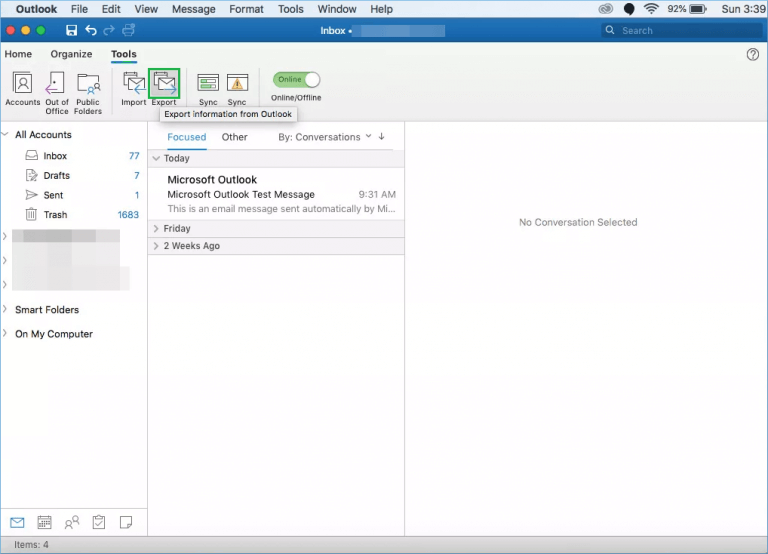Image resolution: width=768 pixels, height=554 pixels.
Task: Open the Format menu
Action: click(246, 9)
